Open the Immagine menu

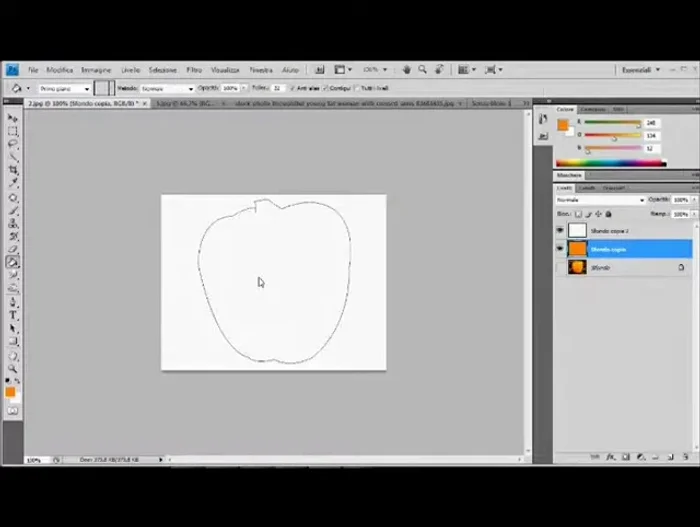[x=96, y=70]
